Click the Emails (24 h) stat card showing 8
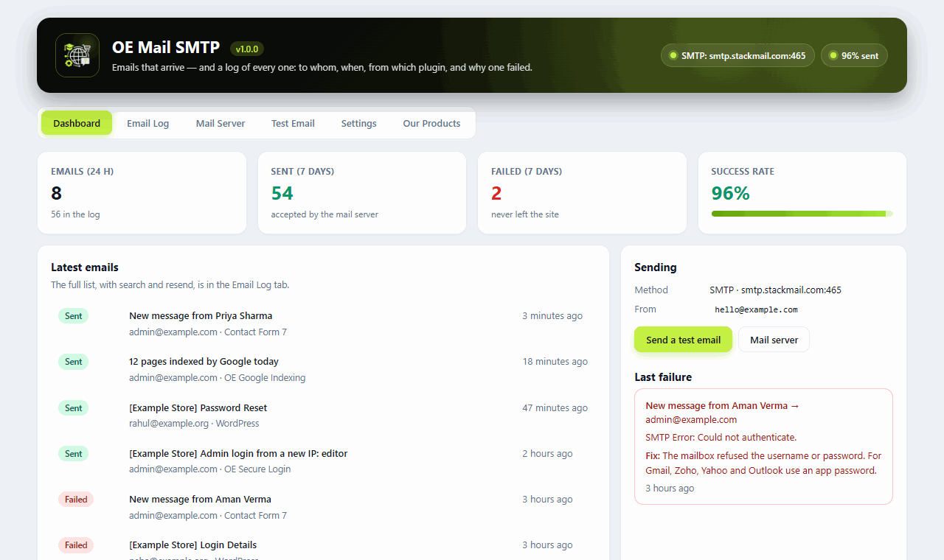 point(142,193)
